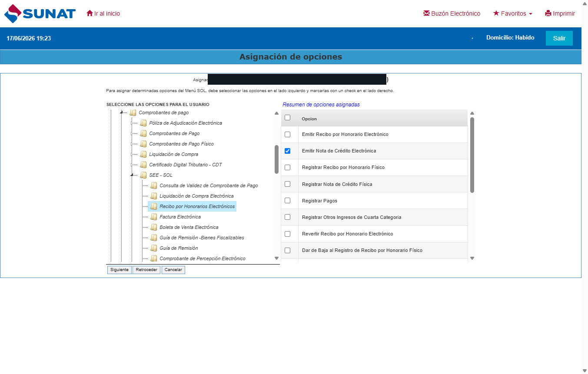Click folder icon of Comprobante de Percepción Electrónico
The image size is (588, 374).
tap(154, 258)
